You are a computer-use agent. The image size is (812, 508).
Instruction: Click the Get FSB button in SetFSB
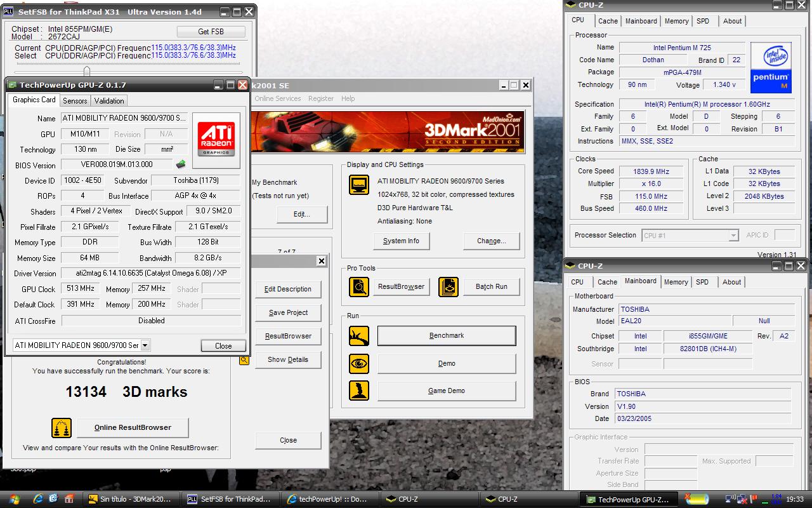(x=211, y=32)
